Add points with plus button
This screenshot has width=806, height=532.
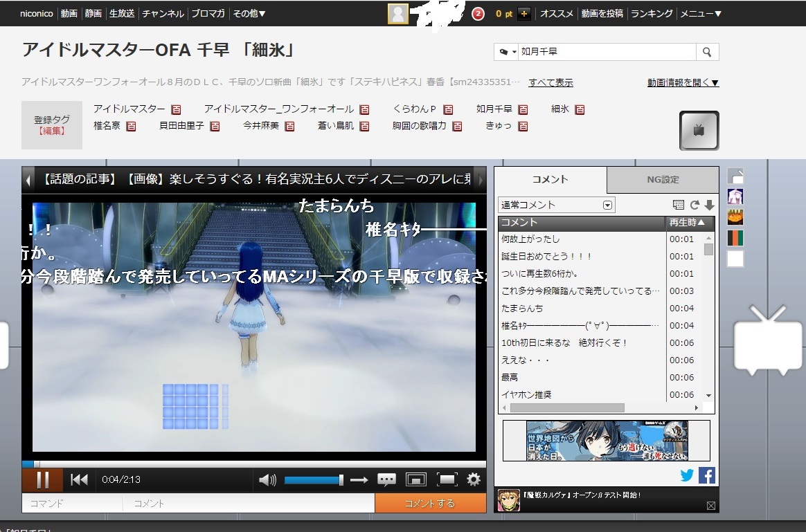point(523,14)
